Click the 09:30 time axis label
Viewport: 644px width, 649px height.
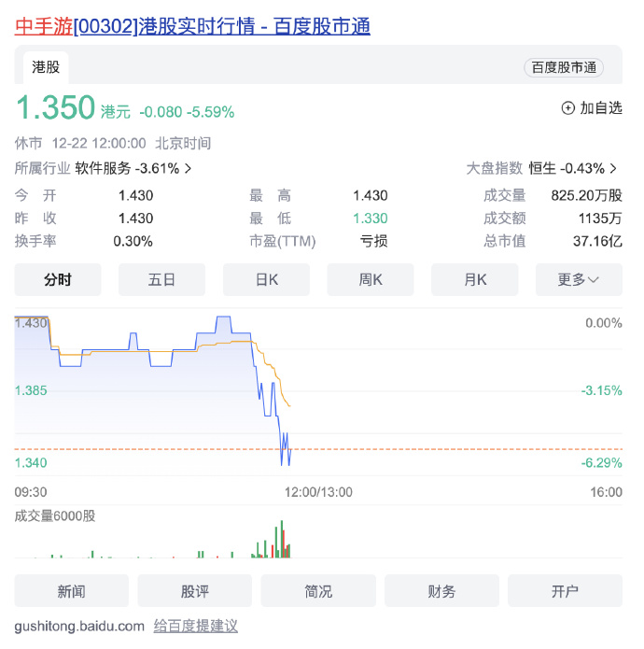tap(31, 492)
